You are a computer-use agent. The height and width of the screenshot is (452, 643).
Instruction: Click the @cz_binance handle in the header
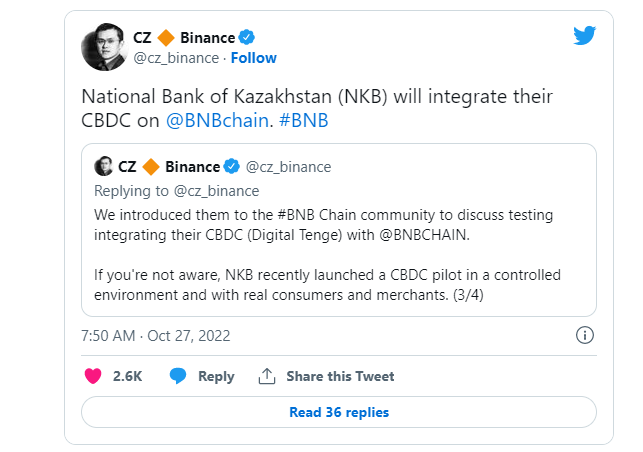click(x=176, y=58)
